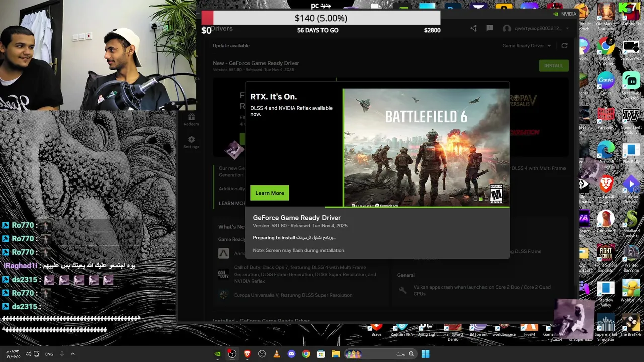Open Brave browser from the taskbar
The height and width of the screenshot is (362, 644).
pyautogui.click(x=247, y=354)
